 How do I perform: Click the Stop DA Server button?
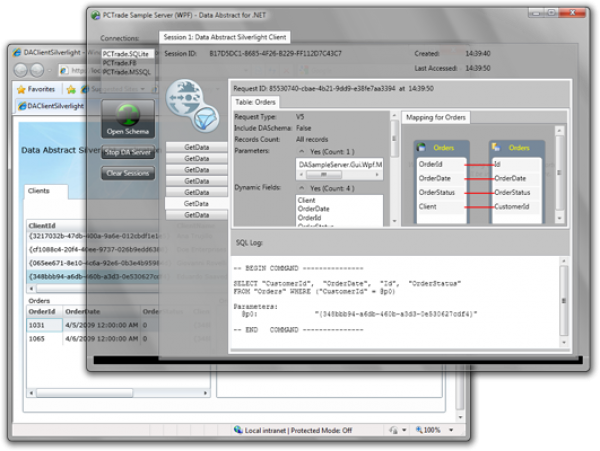pos(128,152)
